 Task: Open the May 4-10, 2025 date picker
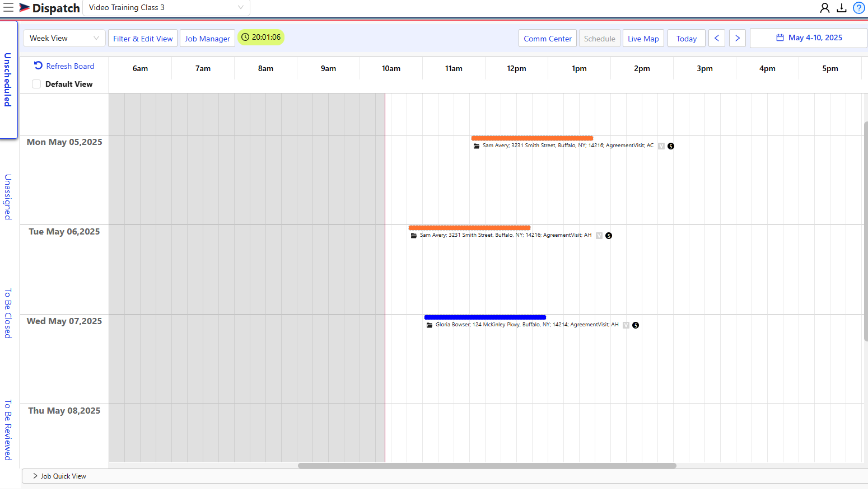click(809, 38)
